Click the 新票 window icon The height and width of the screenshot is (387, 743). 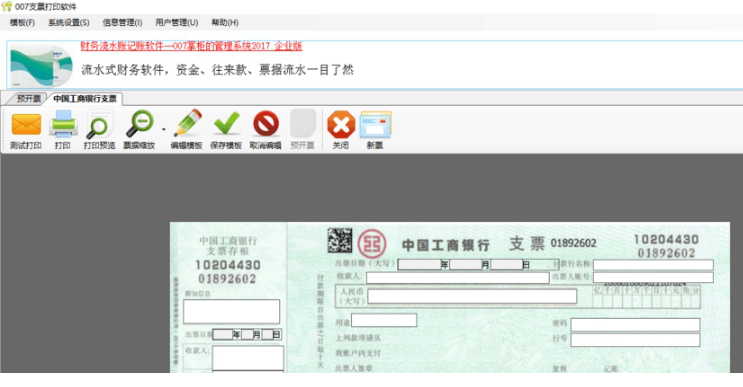[x=375, y=125]
